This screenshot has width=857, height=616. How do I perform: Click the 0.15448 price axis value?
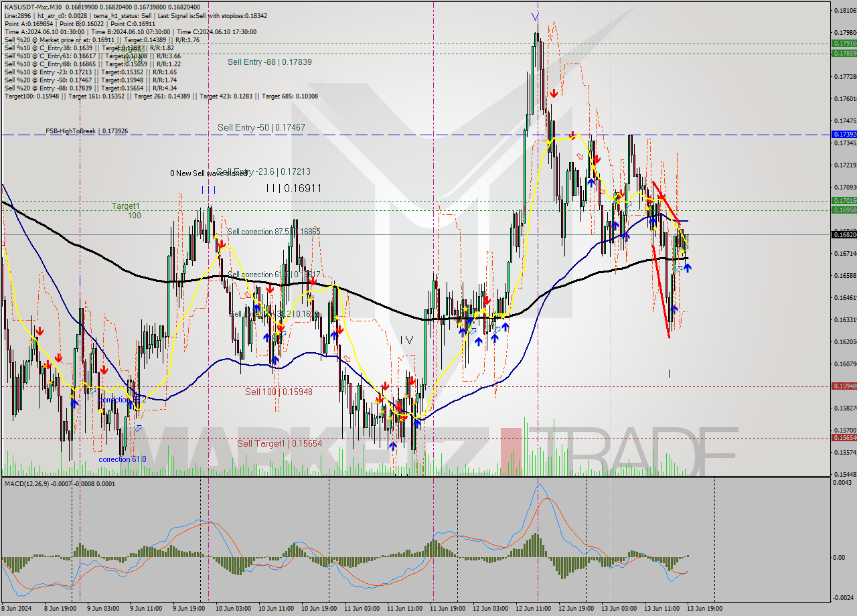845,474
